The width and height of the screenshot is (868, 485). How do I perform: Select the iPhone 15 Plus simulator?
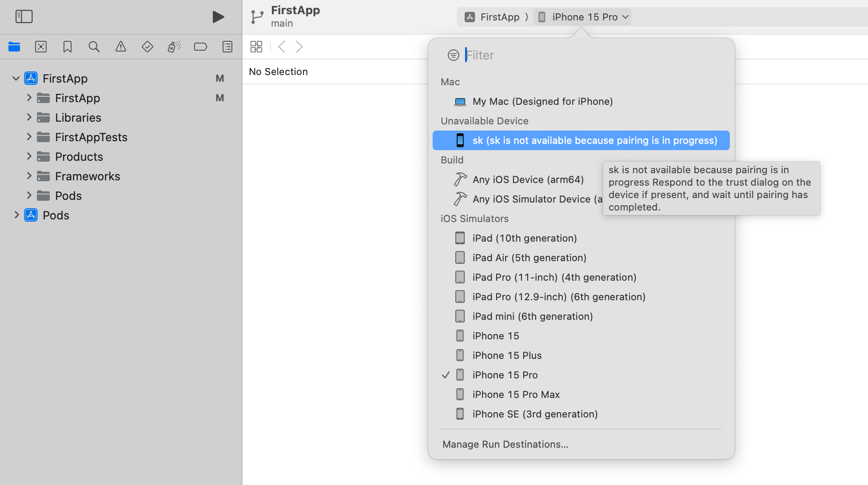pos(581,355)
